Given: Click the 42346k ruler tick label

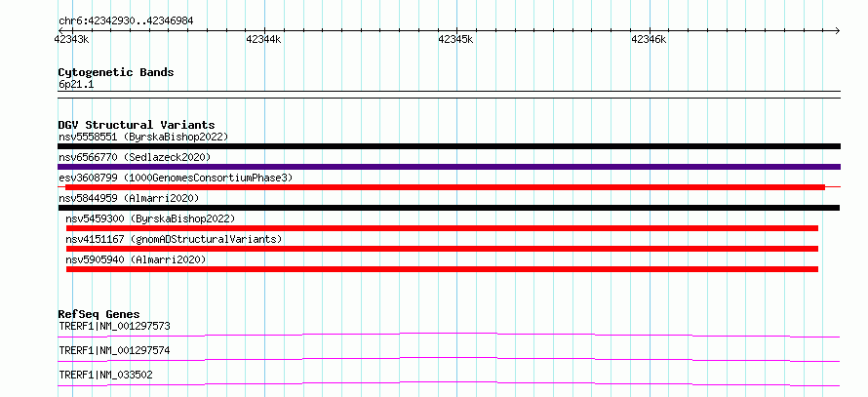Looking at the screenshot, I should click(649, 39).
